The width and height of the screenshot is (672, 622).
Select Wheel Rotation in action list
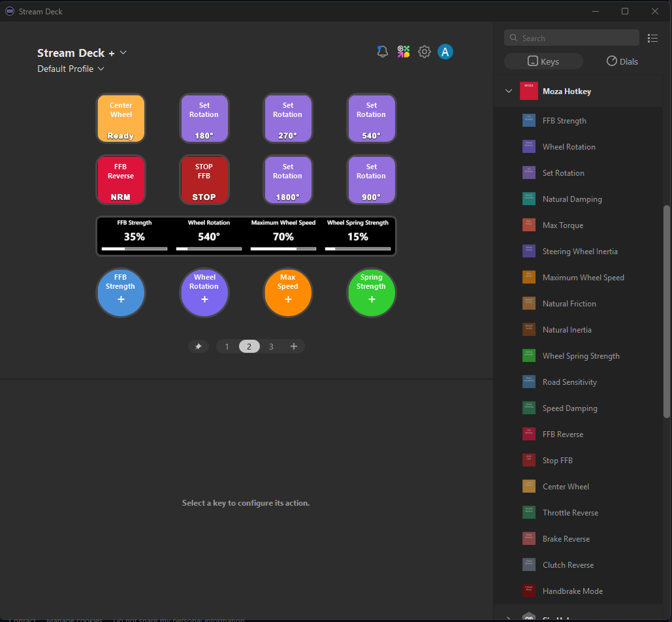[x=579, y=146]
